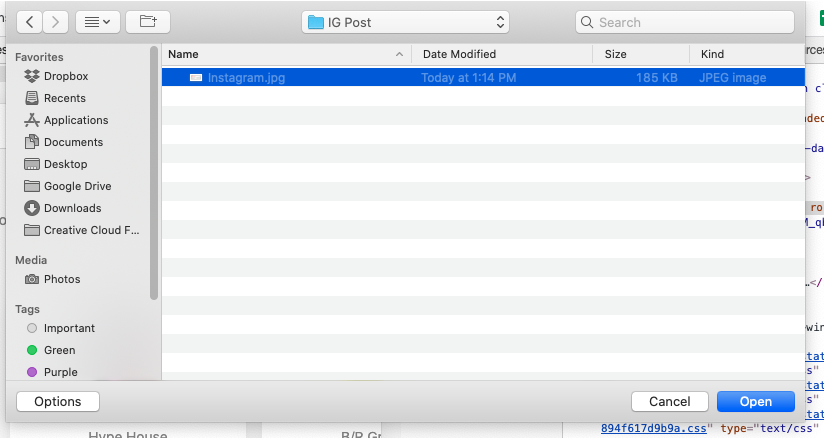
Task: Click the forward navigation arrow
Action: tap(56, 21)
